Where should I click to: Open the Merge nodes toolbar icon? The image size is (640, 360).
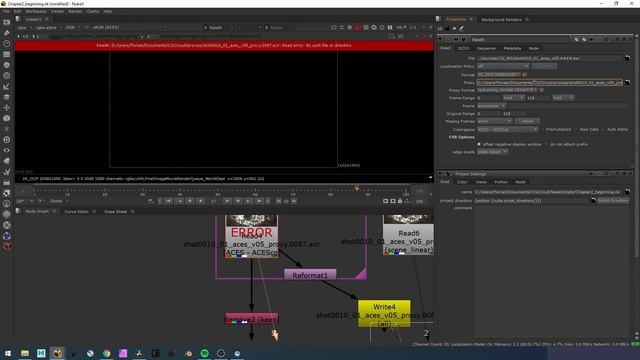(x=7, y=97)
